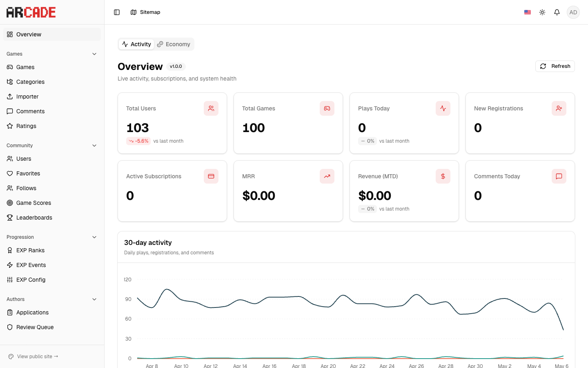Open the Importer page
The image size is (588, 368).
click(x=52, y=96)
